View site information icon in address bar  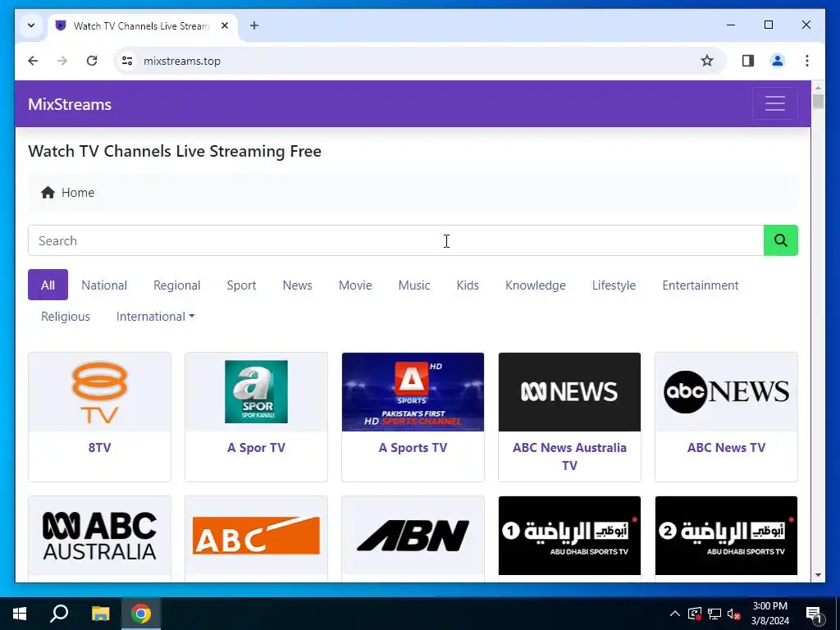127,61
